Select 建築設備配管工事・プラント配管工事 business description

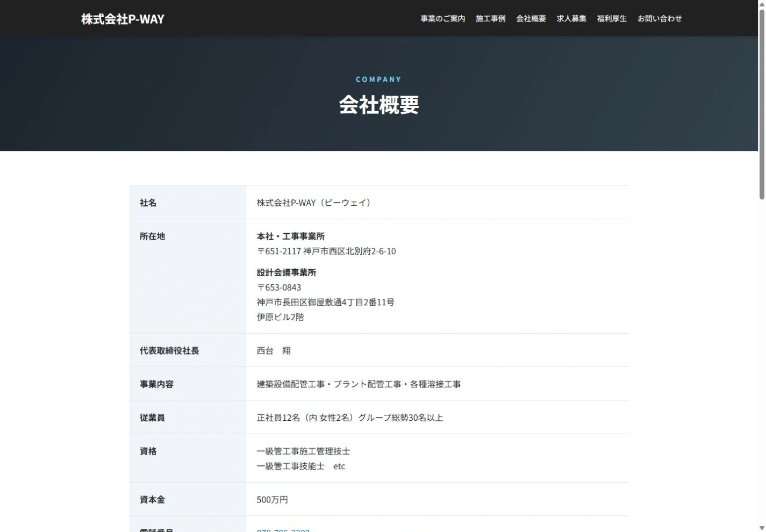tap(359, 384)
